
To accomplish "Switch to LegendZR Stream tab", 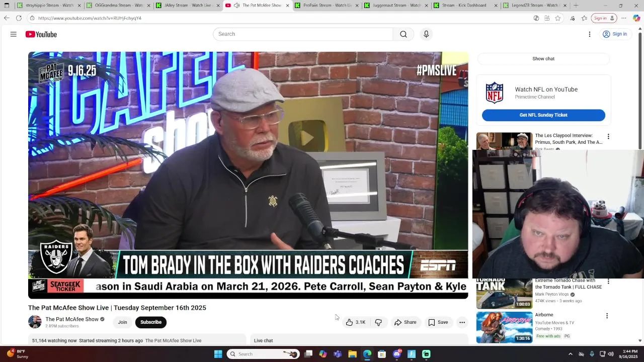I will pos(532,6).
